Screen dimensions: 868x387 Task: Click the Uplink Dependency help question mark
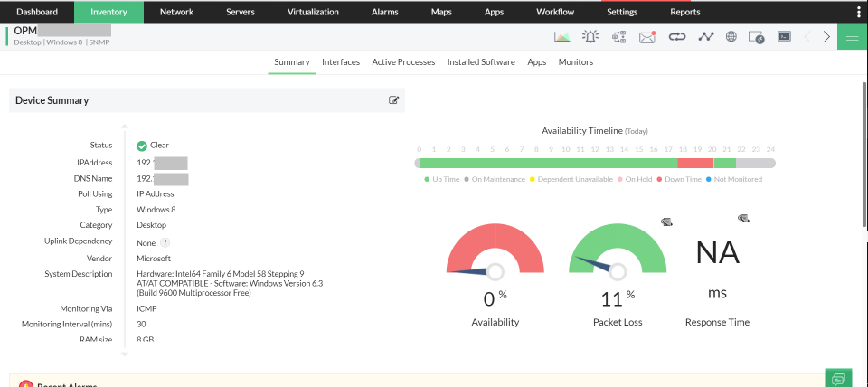(x=165, y=242)
